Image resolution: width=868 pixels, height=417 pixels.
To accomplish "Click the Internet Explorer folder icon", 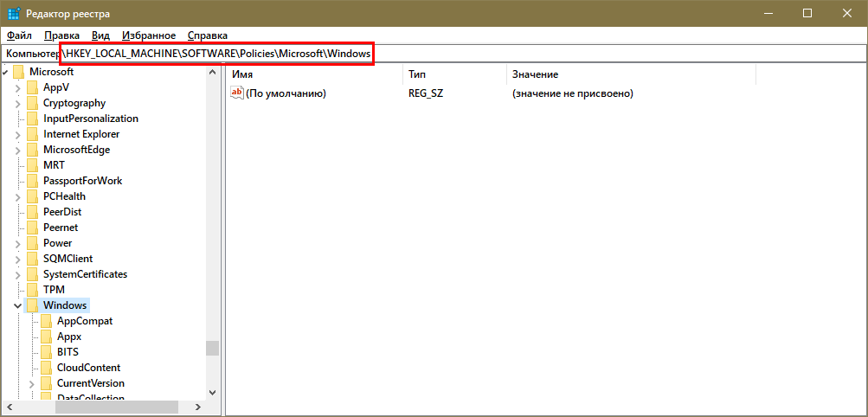I will pos(33,134).
